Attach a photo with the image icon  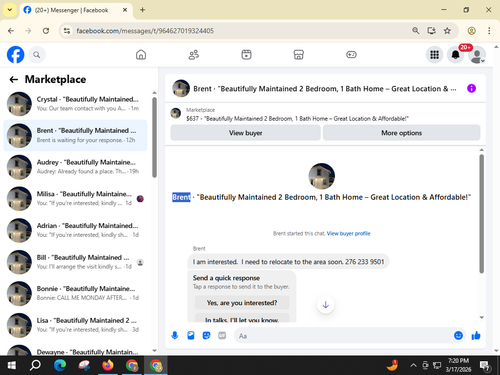click(191, 335)
